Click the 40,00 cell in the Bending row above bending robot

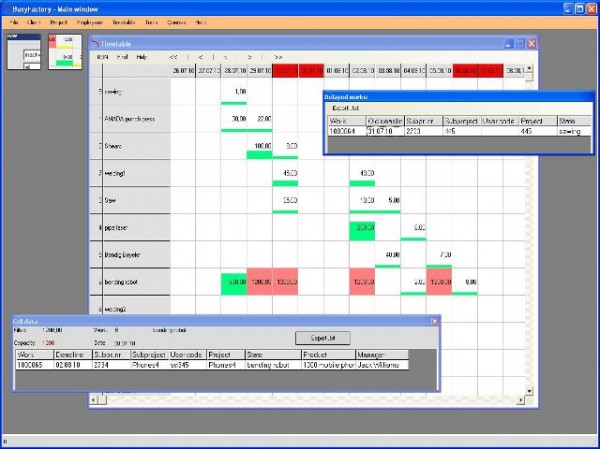[x=388, y=255]
